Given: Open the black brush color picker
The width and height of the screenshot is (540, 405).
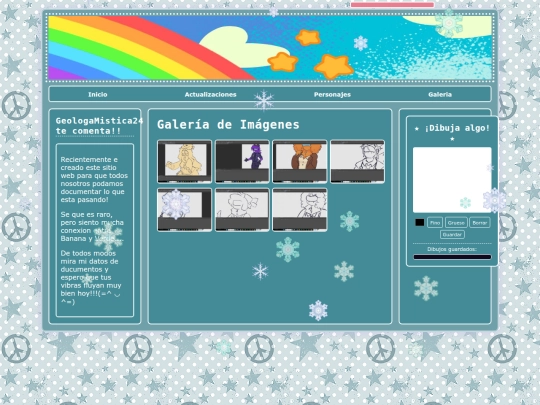Looking at the screenshot, I should pyautogui.click(x=419, y=222).
